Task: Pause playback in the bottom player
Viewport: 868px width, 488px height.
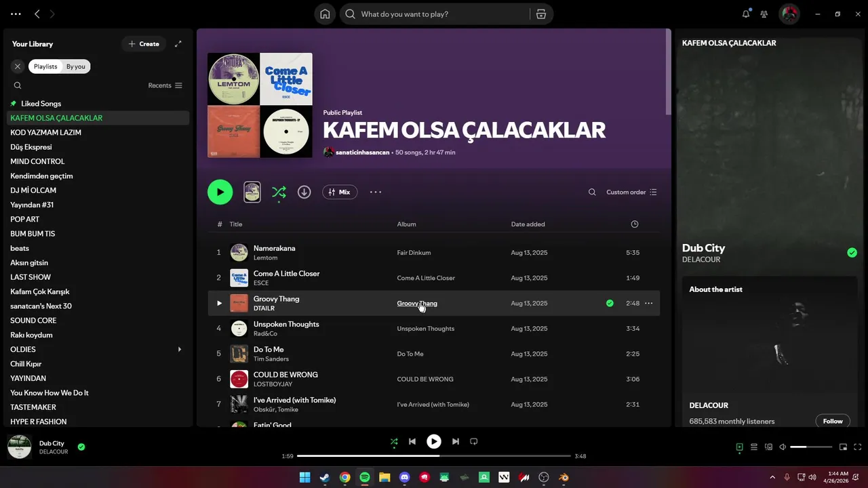Action: pyautogui.click(x=434, y=441)
